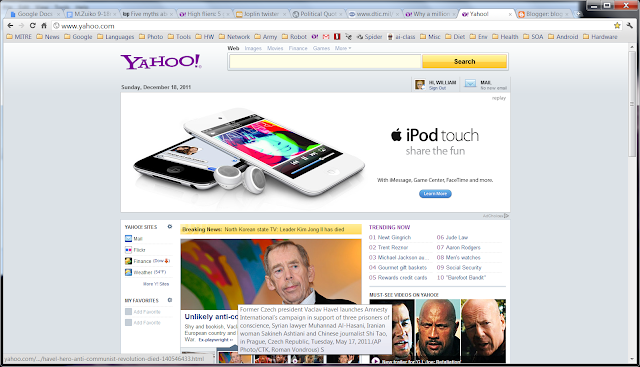This screenshot has height=367, width=640.
Task: Switch to the Joplin twister tab
Action: tap(261, 14)
